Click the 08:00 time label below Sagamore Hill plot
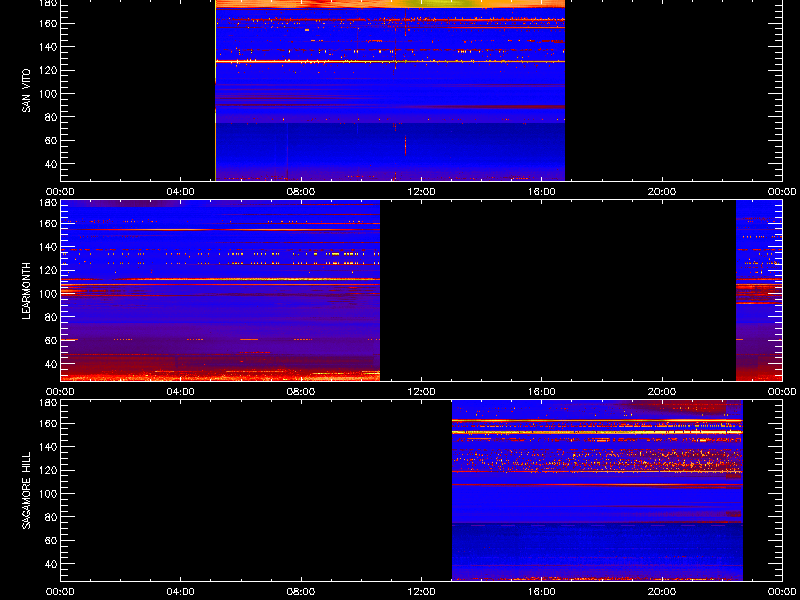This screenshot has width=800, height=600. pyautogui.click(x=301, y=592)
